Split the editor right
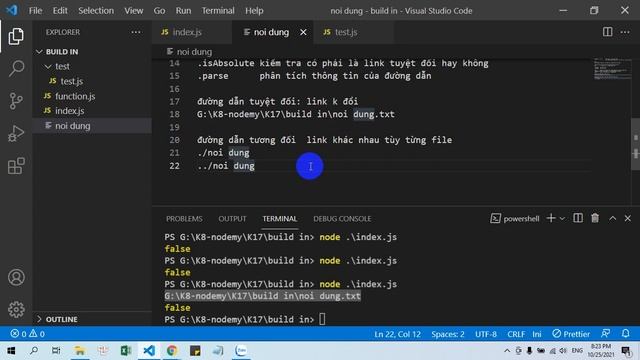640x360 pixels. tap(607, 32)
